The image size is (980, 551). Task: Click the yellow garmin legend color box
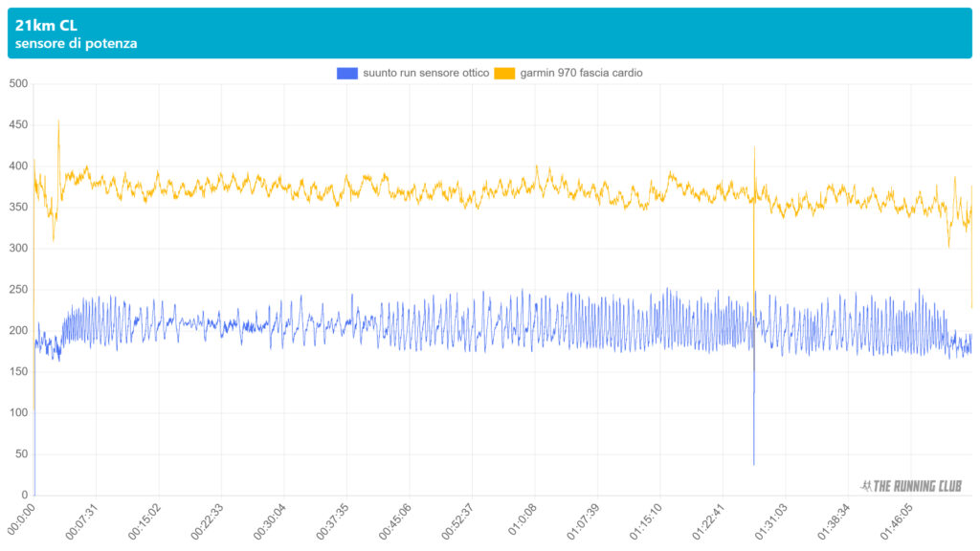504,73
